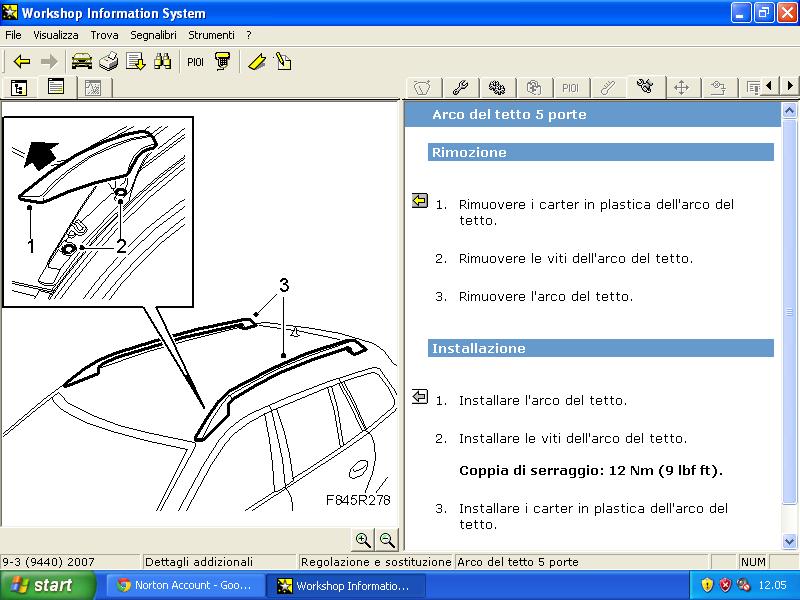This screenshot has height=600, width=800.
Task: Click image link icon beside Rimozione step 1
Action: click(x=419, y=201)
